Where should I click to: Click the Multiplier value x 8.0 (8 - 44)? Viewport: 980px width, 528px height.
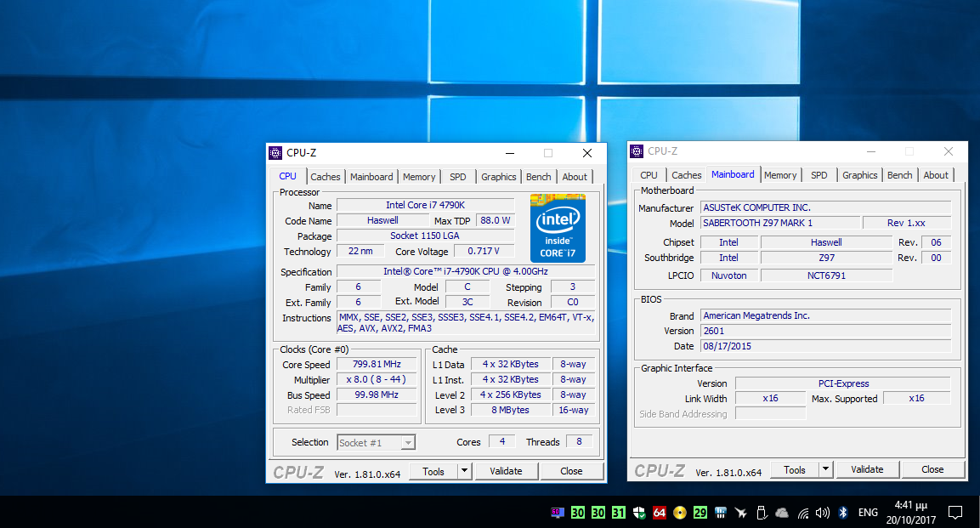click(377, 379)
